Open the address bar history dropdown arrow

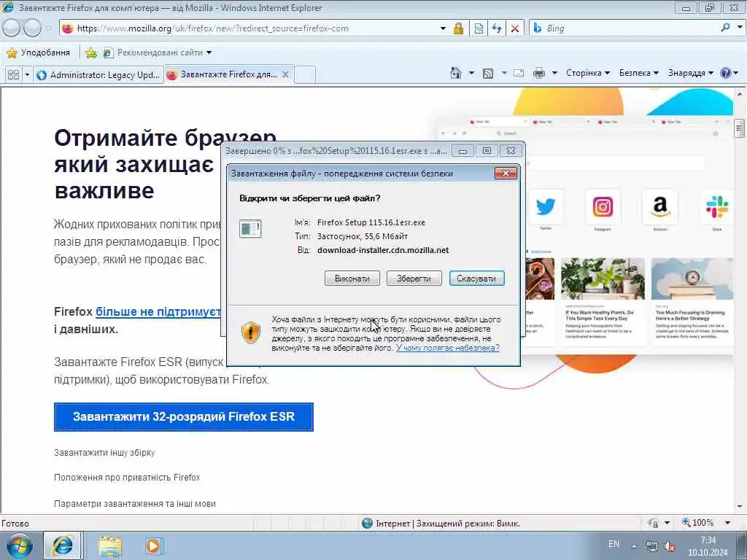click(443, 28)
